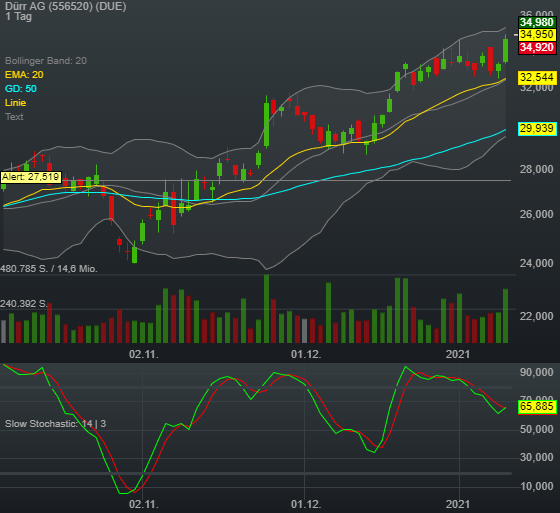Click the tallest green volume bar in late November
The height and width of the screenshot is (513, 560).
(266, 309)
